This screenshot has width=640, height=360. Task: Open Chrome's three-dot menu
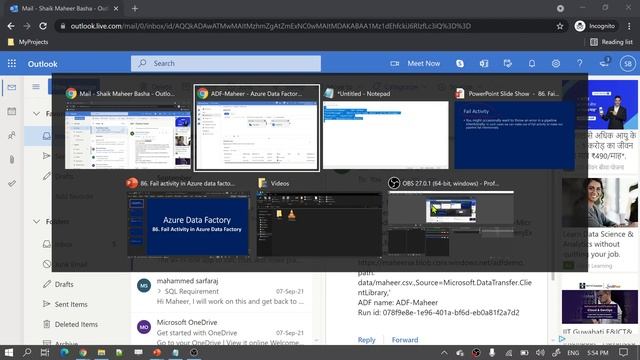pos(629,26)
